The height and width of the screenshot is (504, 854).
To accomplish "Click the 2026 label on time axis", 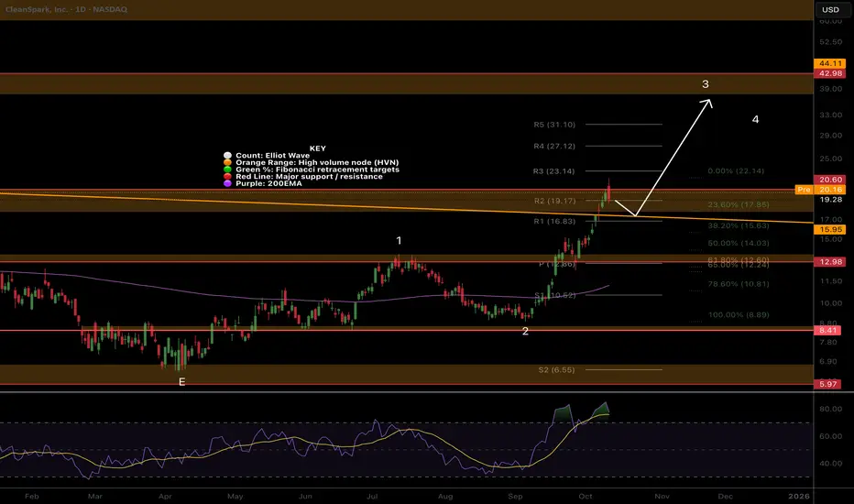I will (x=799, y=497).
